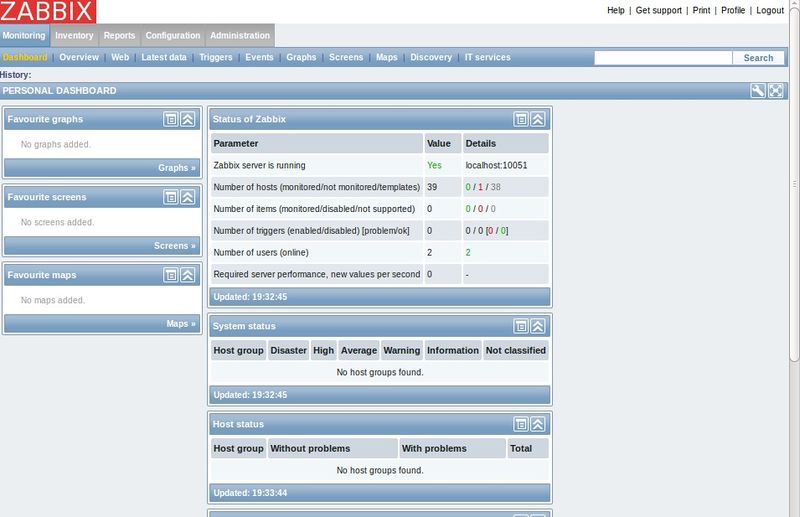Image resolution: width=800 pixels, height=517 pixels.
Task: Go to Latest data
Action: (164, 57)
